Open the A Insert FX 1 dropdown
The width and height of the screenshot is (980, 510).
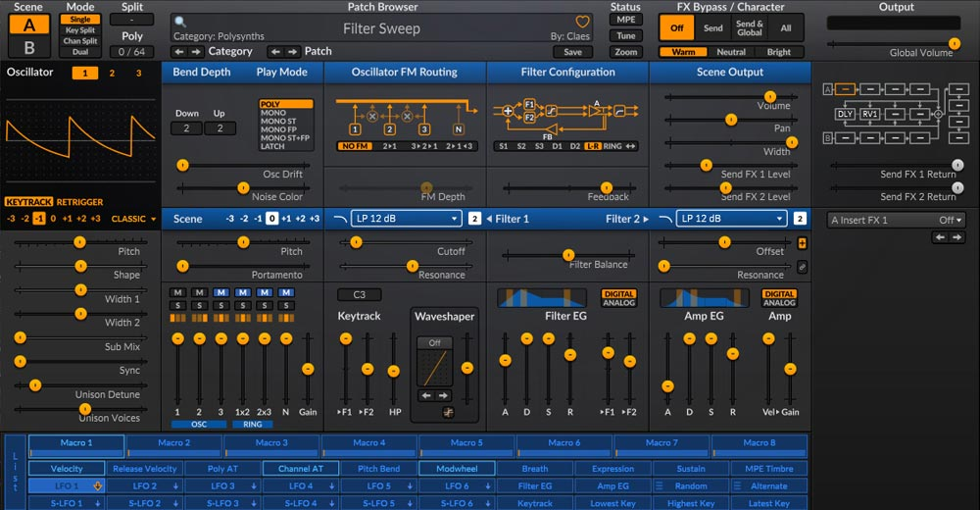896,220
